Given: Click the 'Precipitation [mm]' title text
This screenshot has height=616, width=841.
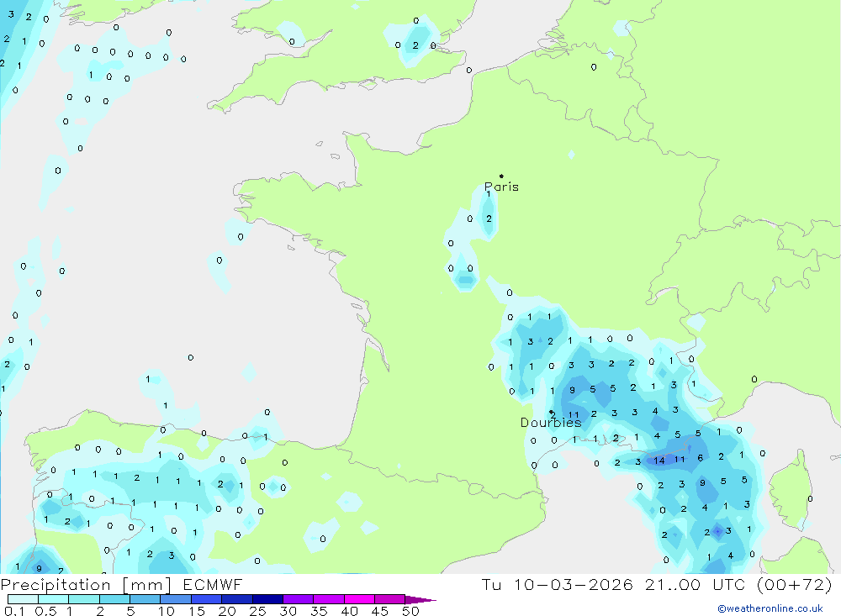Looking at the screenshot, I should (86, 585).
